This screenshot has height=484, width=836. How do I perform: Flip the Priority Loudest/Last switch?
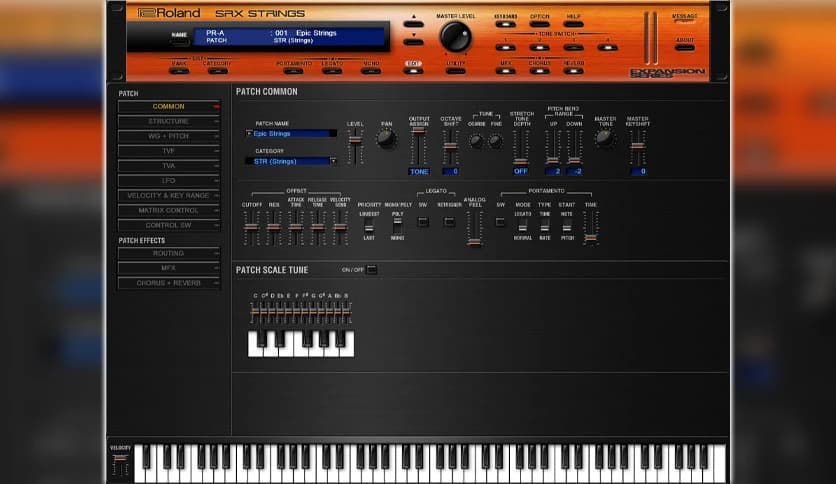coord(369,225)
